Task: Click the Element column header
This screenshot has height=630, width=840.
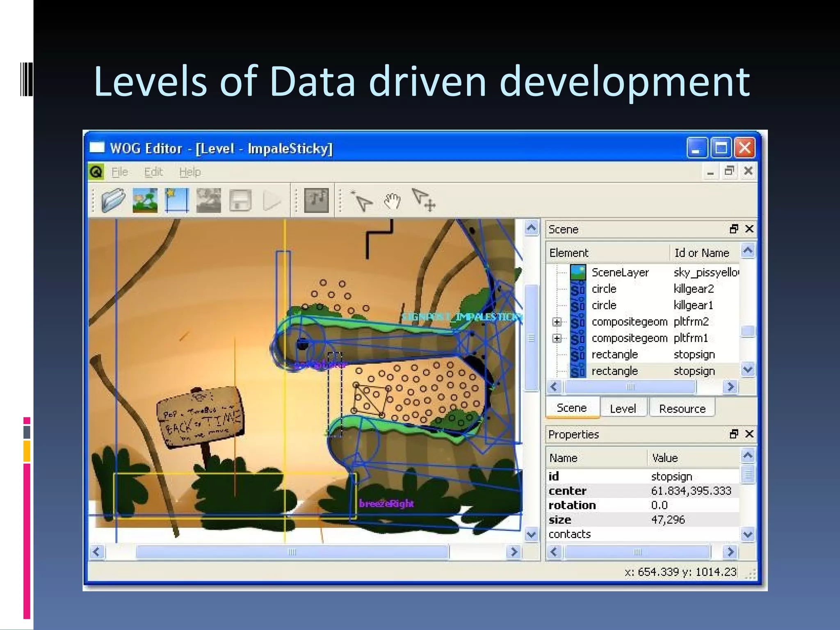Action: 607,253
